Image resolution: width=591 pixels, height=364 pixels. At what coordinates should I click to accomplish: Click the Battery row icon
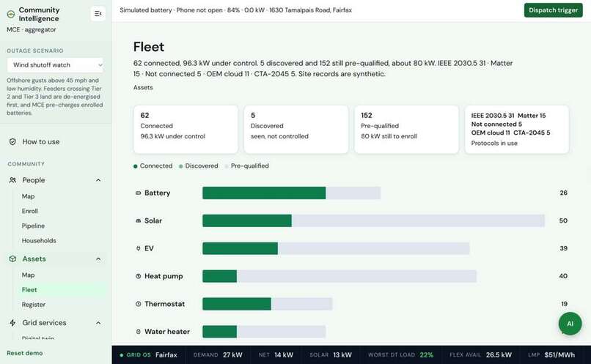pos(138,193)
